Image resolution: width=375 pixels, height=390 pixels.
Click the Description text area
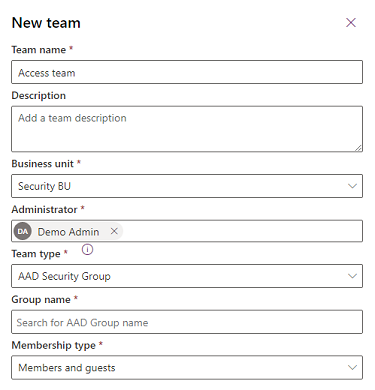(187, 129)
